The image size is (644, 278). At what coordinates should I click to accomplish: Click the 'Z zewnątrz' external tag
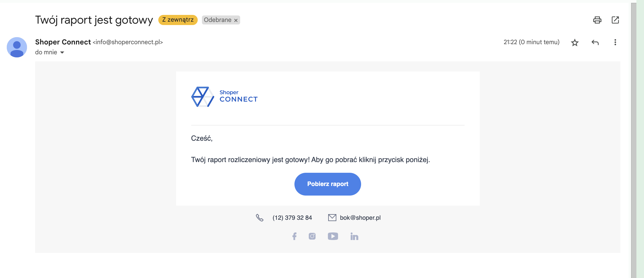point(178,20)
